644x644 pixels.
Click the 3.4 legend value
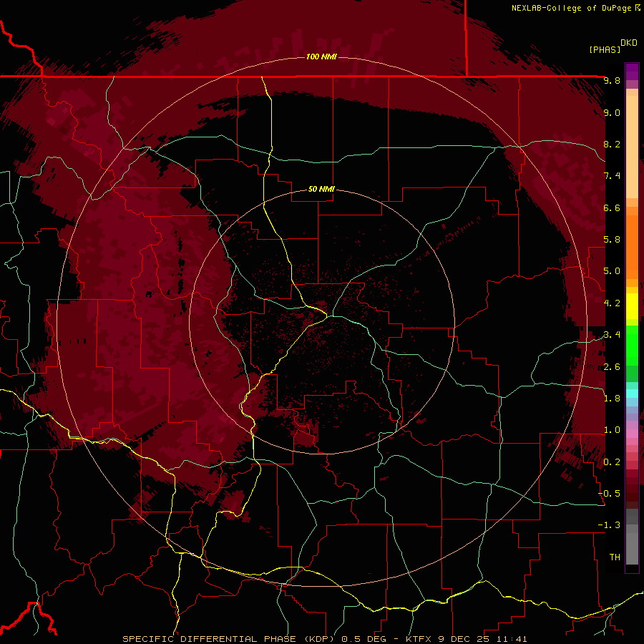[x=612, y=335]
